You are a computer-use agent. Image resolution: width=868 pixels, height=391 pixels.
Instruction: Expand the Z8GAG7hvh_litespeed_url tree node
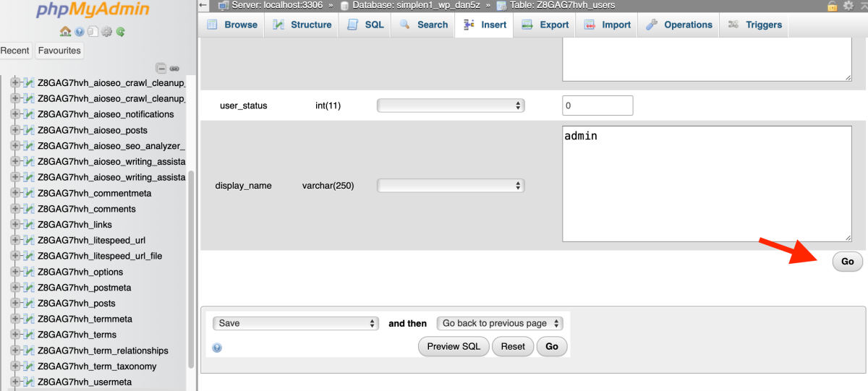[x=15, y=240]
